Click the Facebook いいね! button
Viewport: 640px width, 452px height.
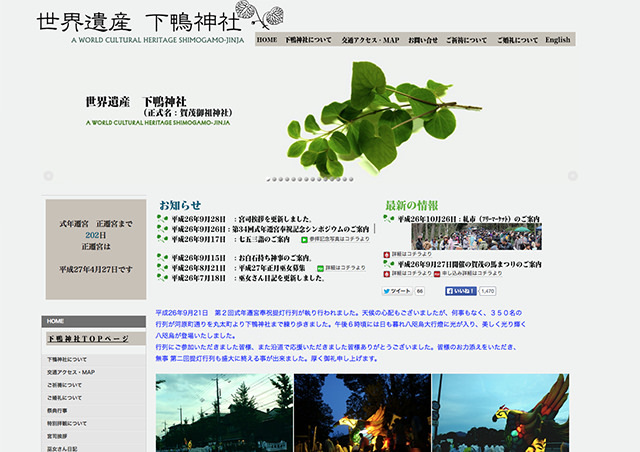point(461,291)
